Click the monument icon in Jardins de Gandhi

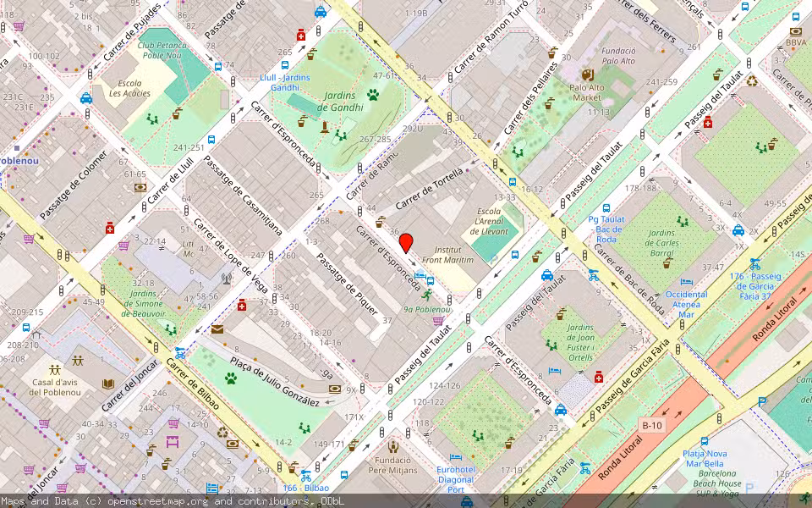(325, 127)
